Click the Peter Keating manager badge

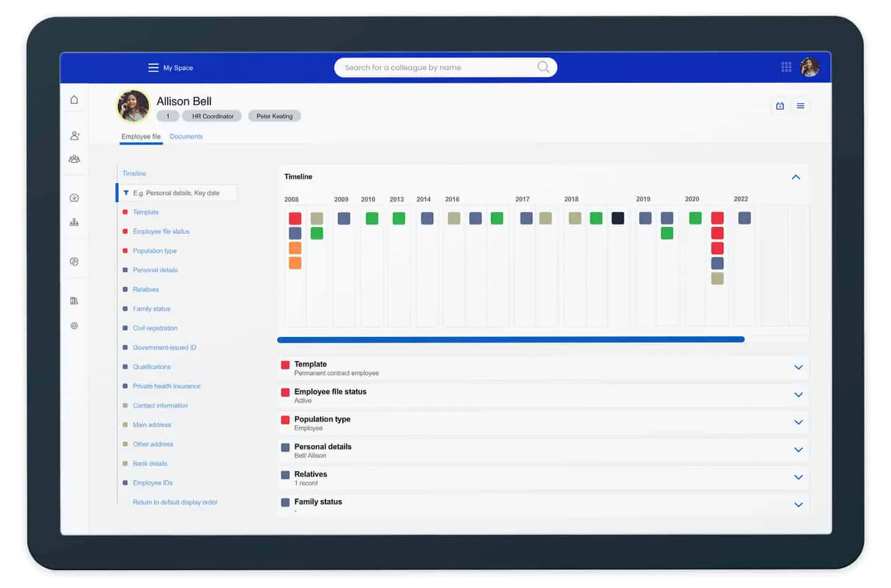tap(274, 116)
